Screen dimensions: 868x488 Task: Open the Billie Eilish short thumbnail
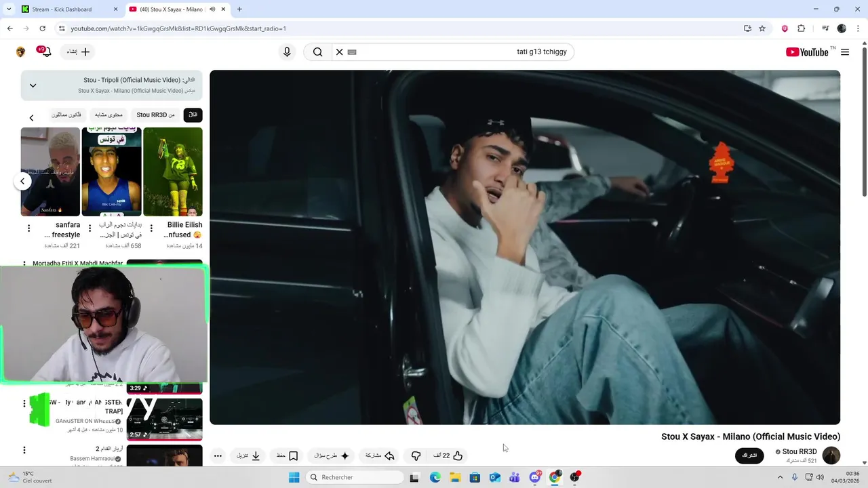click(x=173, y=171)
